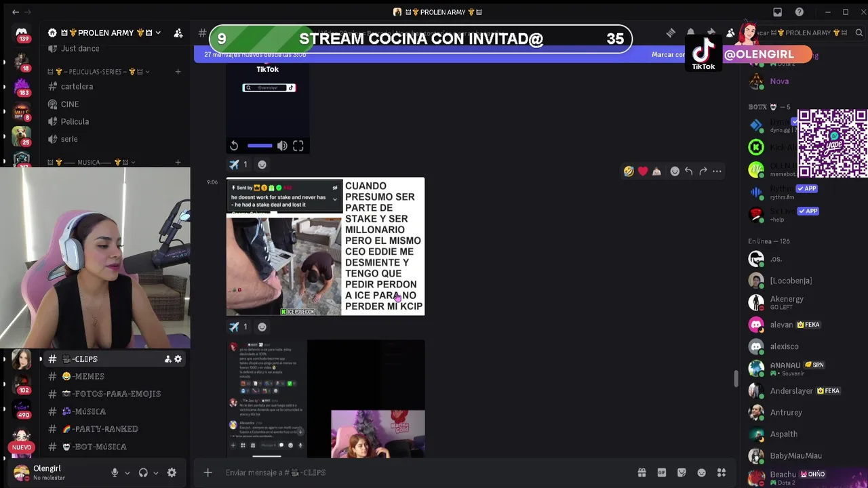The height and width of the screenshot is (488, 868).
Task: Open settings gear for the CLIPS channel
Action: click(x=178, y=359)
